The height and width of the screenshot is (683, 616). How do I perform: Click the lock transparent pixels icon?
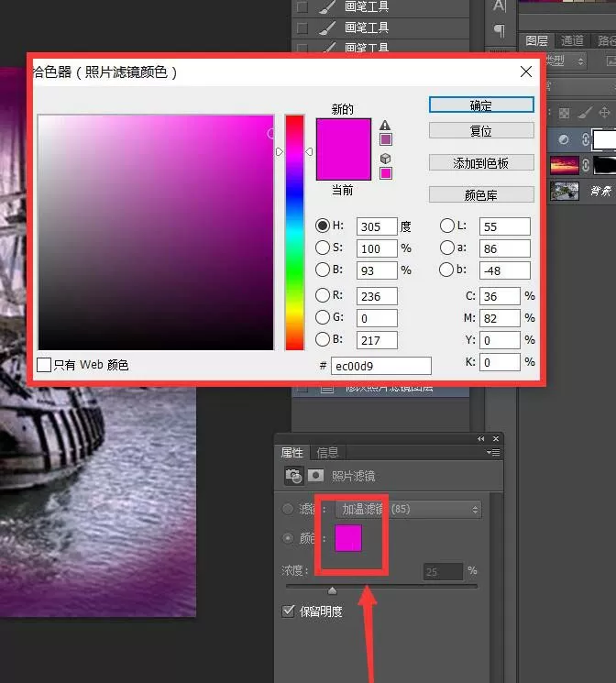pos(564,114)
